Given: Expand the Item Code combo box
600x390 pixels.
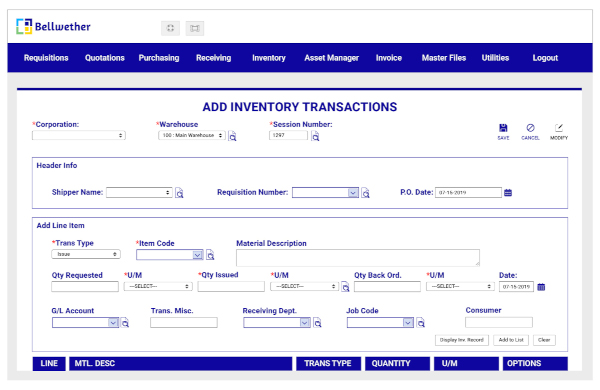Looking at the screenshot, I should click(197, 255).
